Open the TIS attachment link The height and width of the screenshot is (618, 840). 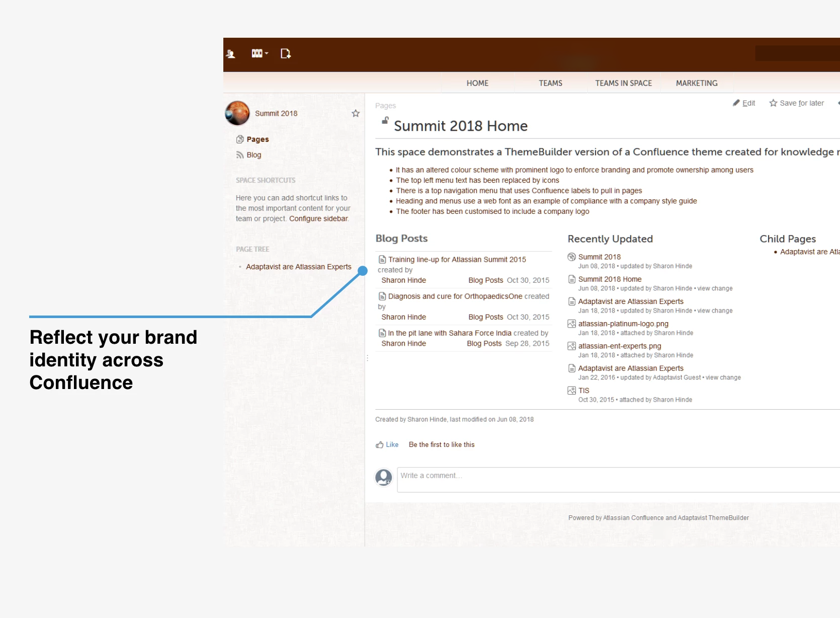pos(583,391)
